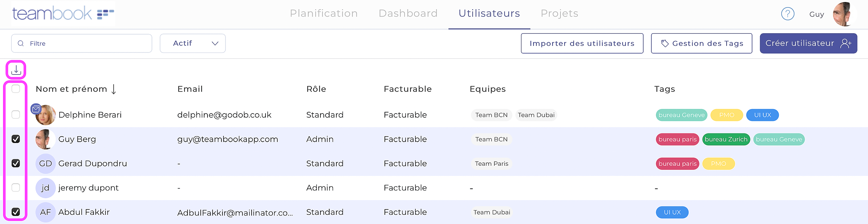868x224 pixels.
Task: Open the Guy user menu name
Action: (x=816, y=14)
